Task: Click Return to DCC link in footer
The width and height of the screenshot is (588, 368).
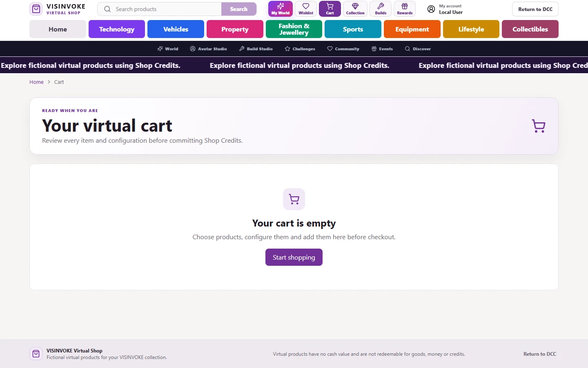Action: click(x=540, y=354)
